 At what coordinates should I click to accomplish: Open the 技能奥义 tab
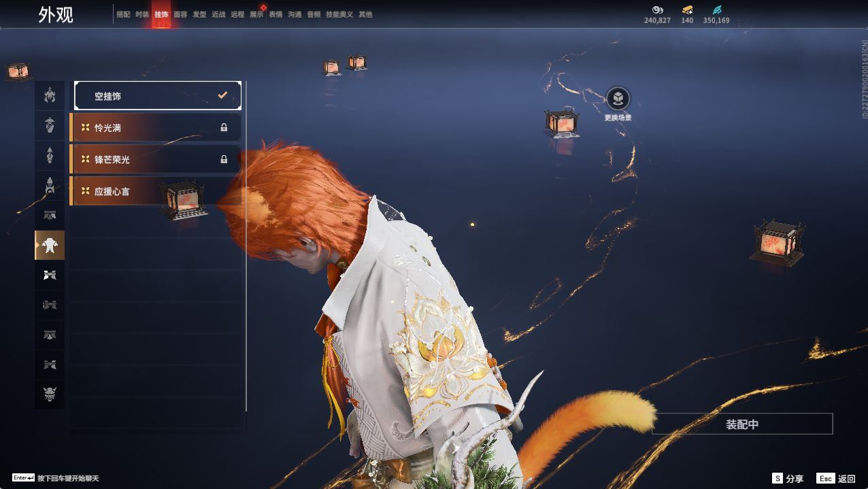pyautogui.click(x=339, y=14)
